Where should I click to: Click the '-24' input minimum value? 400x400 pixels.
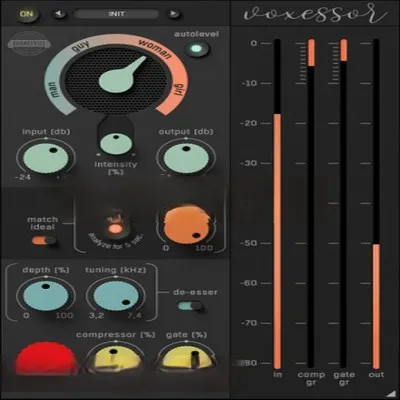click(23, 177)
